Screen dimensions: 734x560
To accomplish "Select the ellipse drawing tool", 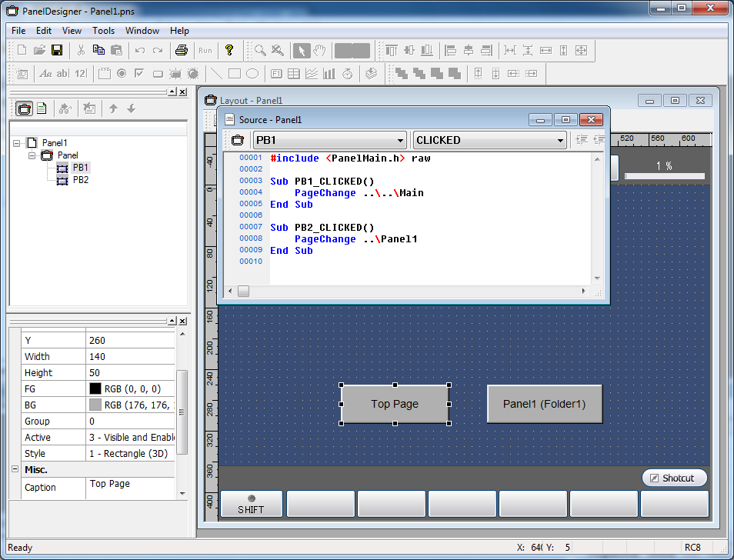I will [x=252, y=74].
